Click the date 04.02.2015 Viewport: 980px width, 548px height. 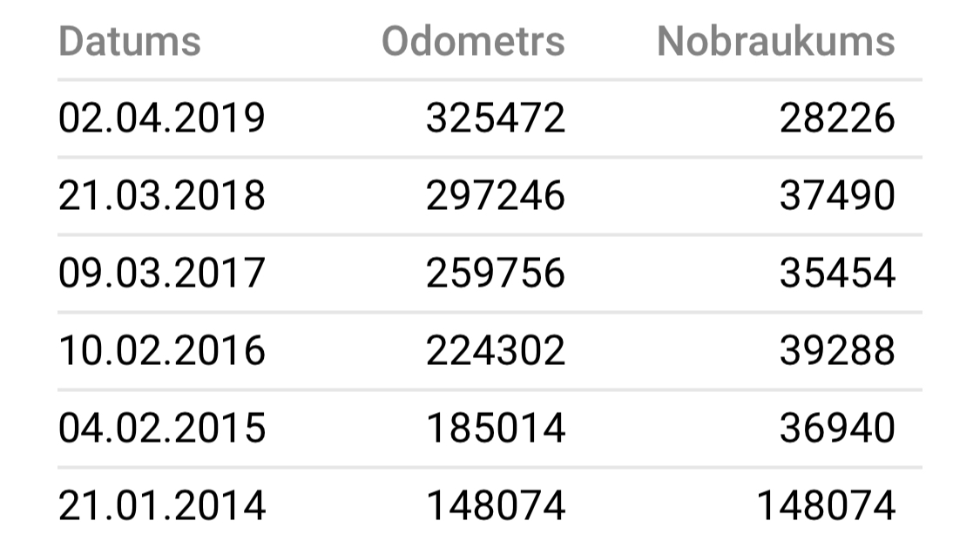click(162, 428)
